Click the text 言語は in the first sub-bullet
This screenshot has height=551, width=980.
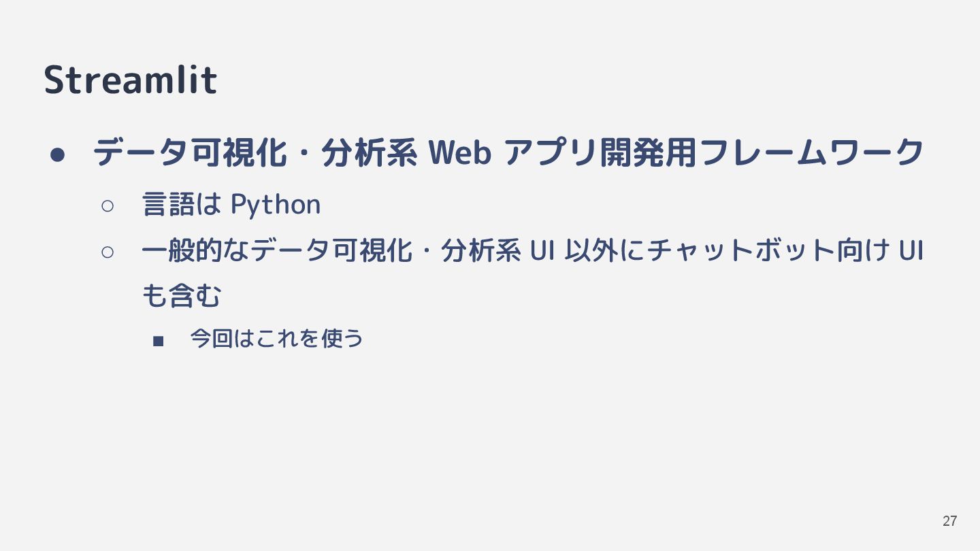coord(182,205)
